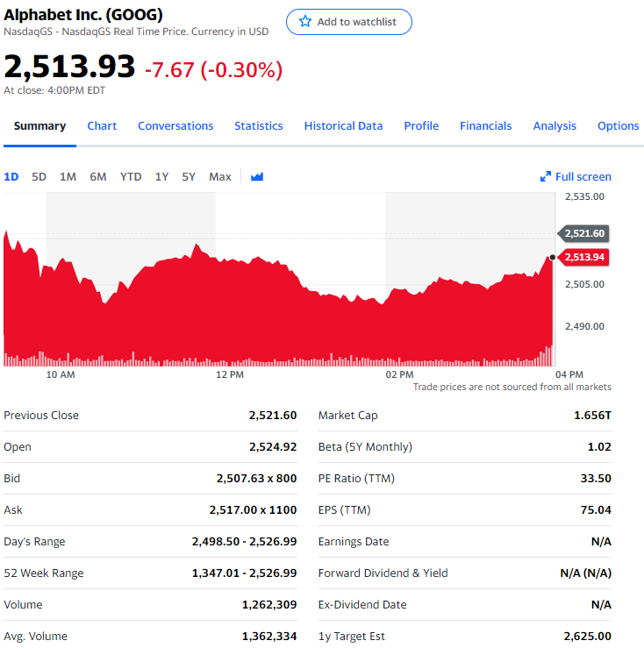644x655 pixels.
Task: Go to the Statistics tab
Action: point(259,125)
